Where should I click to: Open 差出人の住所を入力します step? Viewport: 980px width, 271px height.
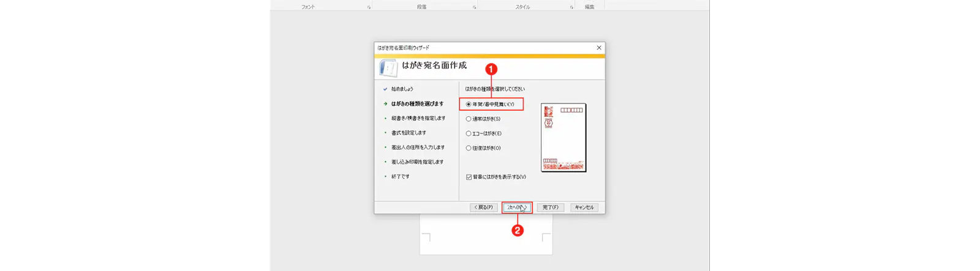click(x=418, y=147)
